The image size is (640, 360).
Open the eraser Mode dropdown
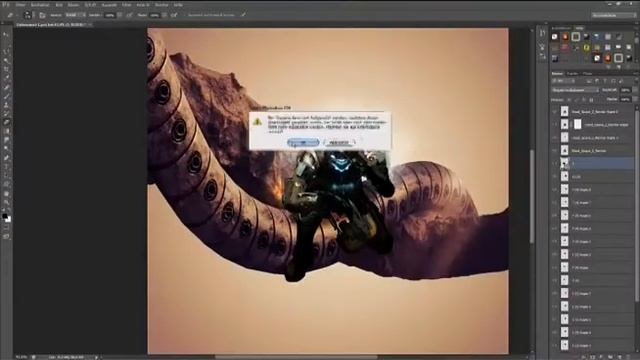pyautogui.click(x=75, y=15)
